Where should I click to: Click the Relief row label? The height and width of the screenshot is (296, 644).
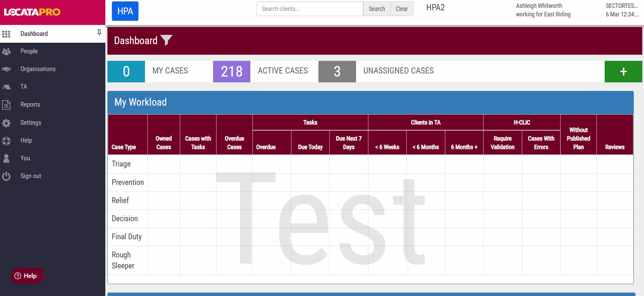(x=120, y=200)
